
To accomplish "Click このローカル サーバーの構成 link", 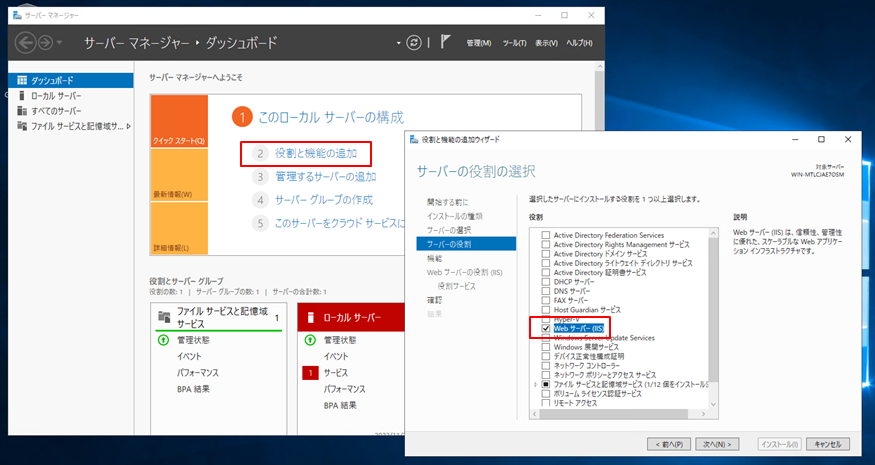I will pos(330,118).
